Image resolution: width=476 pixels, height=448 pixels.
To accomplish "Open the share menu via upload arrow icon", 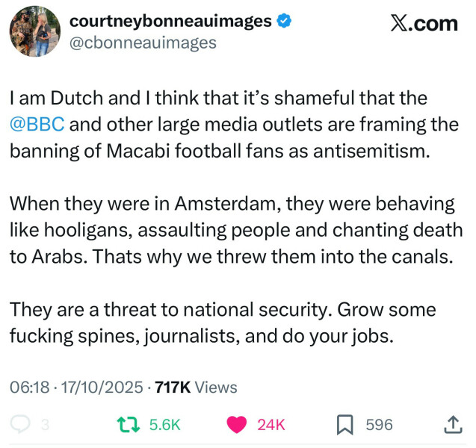I will pyautogui.click(x=453, y=425).
